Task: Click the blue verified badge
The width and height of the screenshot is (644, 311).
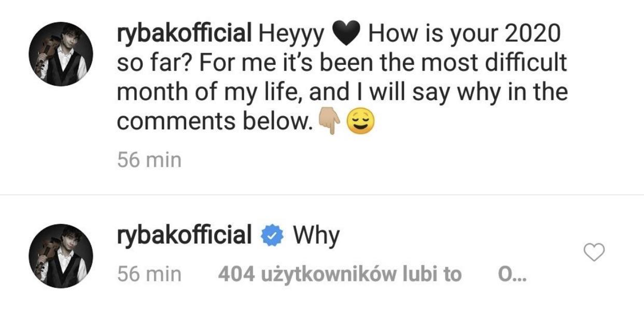Action: tap(273, 236)
